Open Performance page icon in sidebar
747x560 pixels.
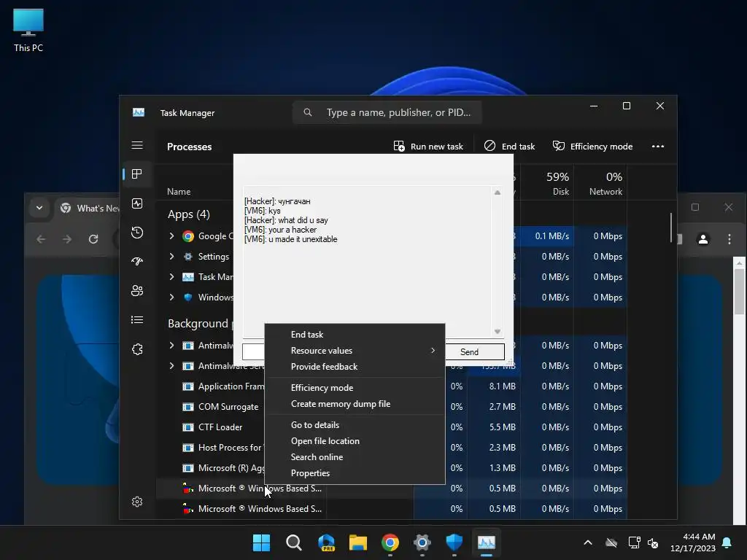coord(137,204)
